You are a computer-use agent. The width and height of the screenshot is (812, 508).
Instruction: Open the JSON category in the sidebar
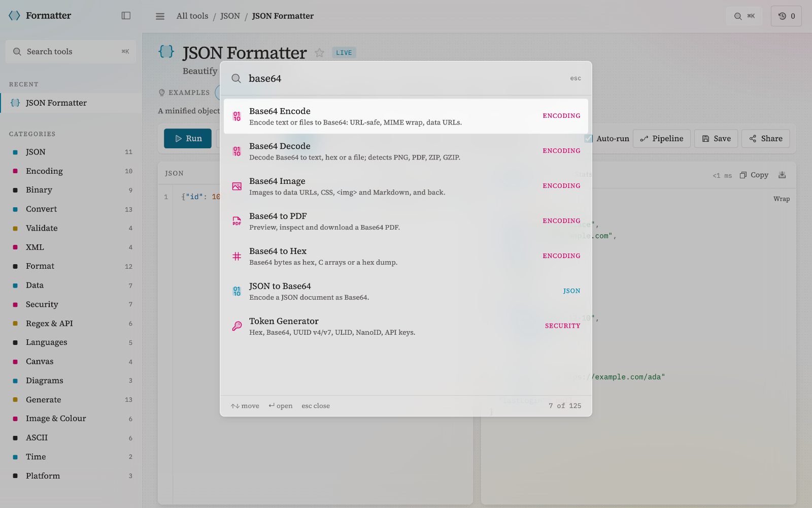pyautogui.click(x=71, y=152)
